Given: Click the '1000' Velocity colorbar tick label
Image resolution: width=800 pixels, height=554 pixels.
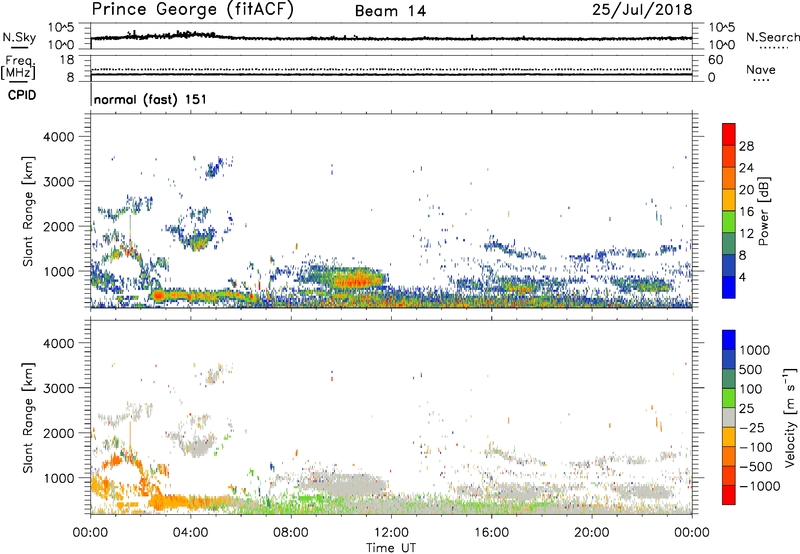Looking at the screenshot, I should [x=754, y=350].
